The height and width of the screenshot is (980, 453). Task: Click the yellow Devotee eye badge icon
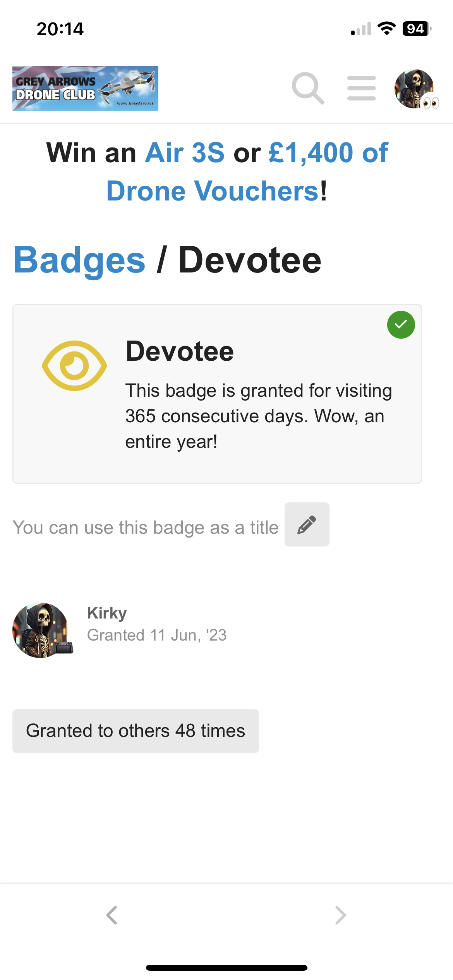tap(74, 366)
